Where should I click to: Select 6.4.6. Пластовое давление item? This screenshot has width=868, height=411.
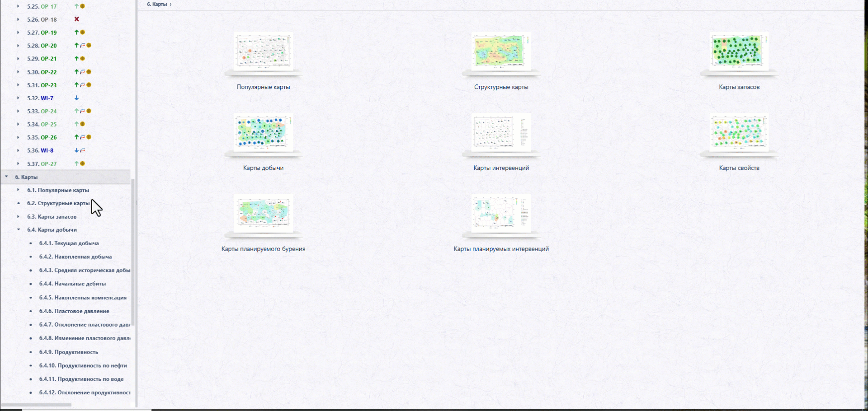tap(74, 311)
